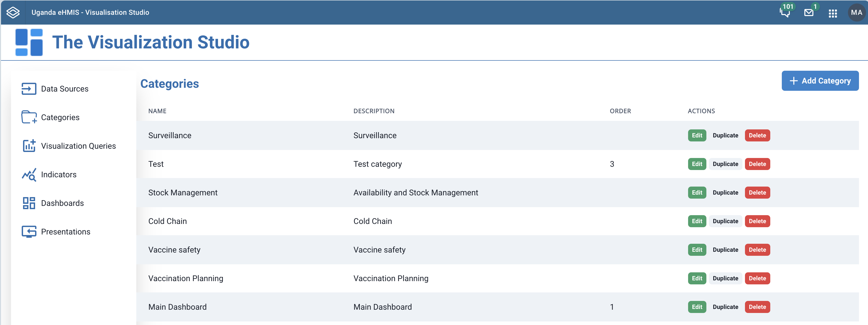Select the Vaccination Planning name cell
Image resolution: width=868 pixels, height=325 pixels.
tap(186, 278)
